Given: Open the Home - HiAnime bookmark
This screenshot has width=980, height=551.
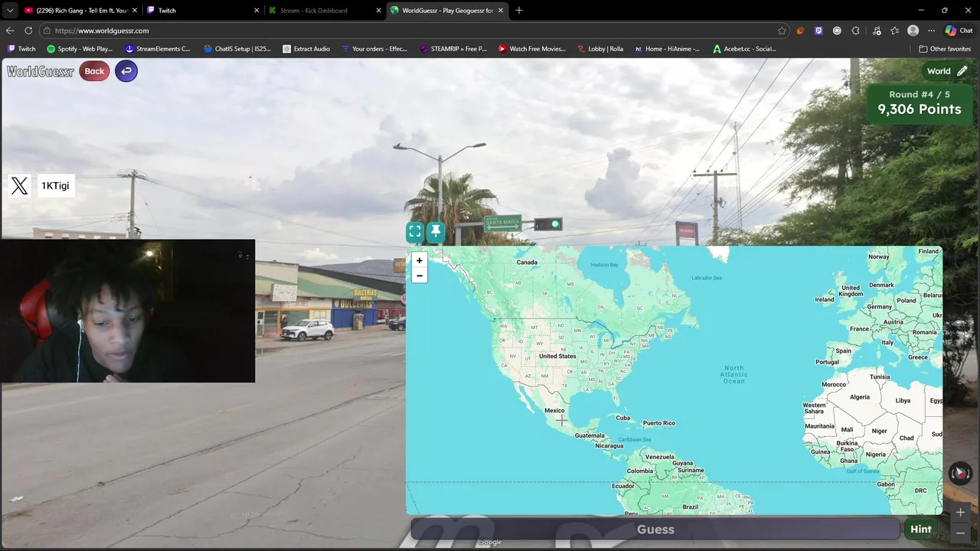Looking at the screenshot, I should point(667,49).
